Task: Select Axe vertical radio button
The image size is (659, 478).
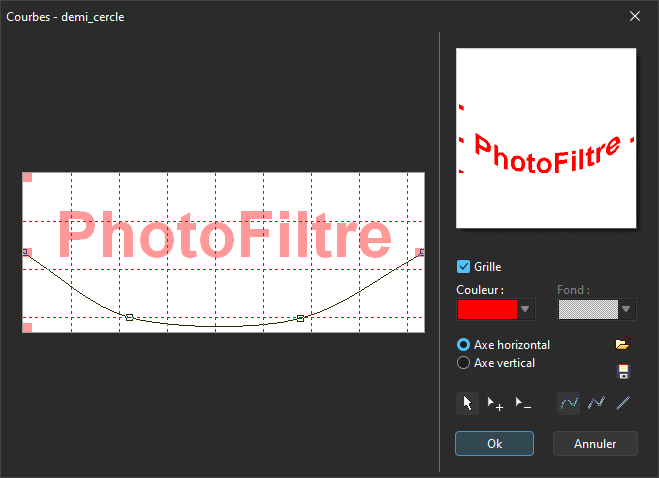Action: 463,362
